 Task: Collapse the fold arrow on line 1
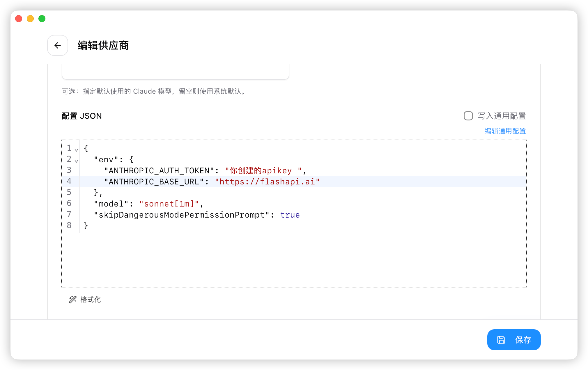coord(76,150)
